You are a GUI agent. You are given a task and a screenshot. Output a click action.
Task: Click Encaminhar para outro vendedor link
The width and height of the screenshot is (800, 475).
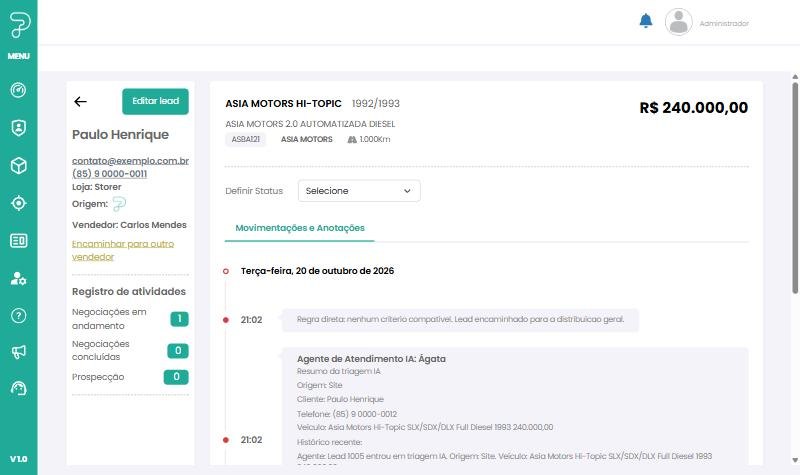[x=123, y=250]
